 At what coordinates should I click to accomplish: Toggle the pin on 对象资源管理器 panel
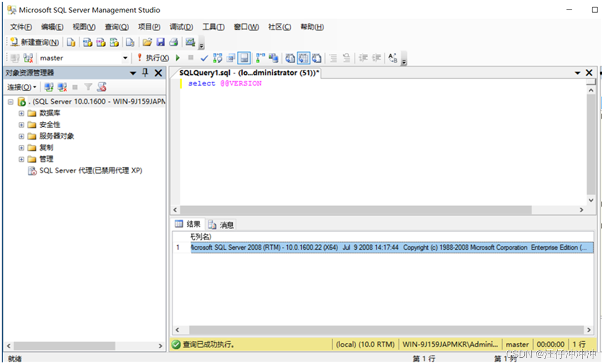(x=145, y=73)
